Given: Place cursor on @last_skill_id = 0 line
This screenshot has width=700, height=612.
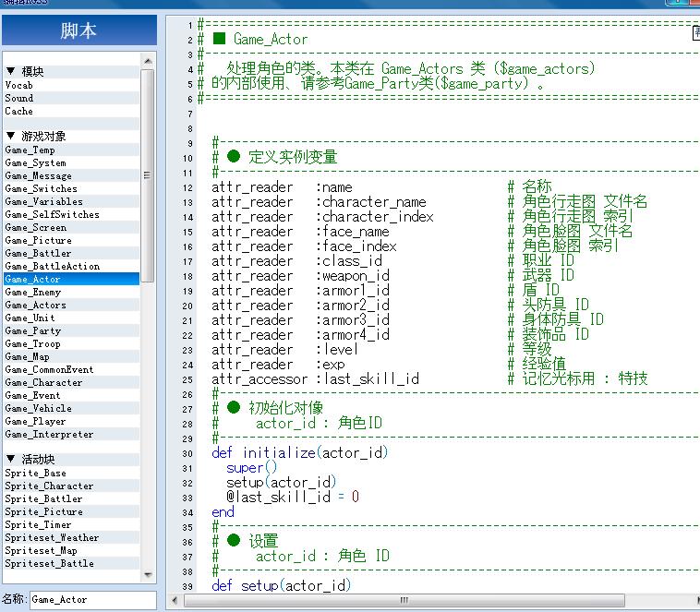Looking at the screenshot, I should 293,497.
